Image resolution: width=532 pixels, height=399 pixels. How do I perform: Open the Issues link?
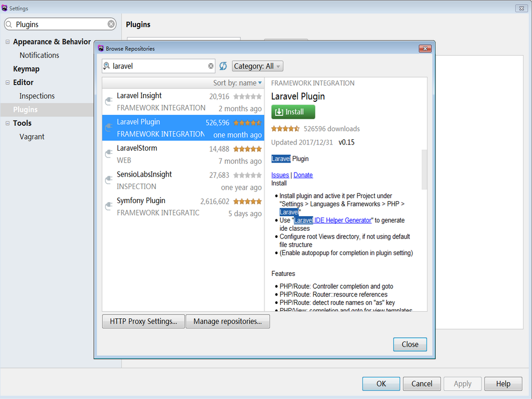pyautogui.click(x=280, y=175)
